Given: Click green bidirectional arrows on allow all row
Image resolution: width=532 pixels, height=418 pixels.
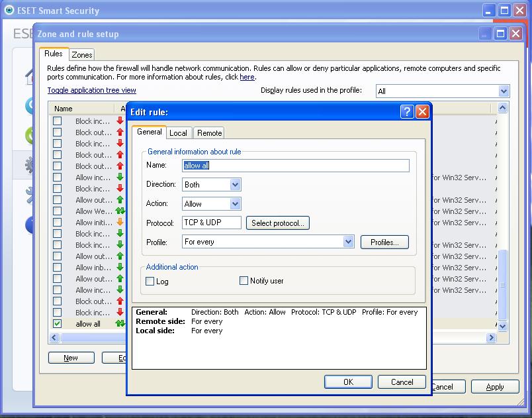Looking at the screenshot, I should (x=120, y=323).
